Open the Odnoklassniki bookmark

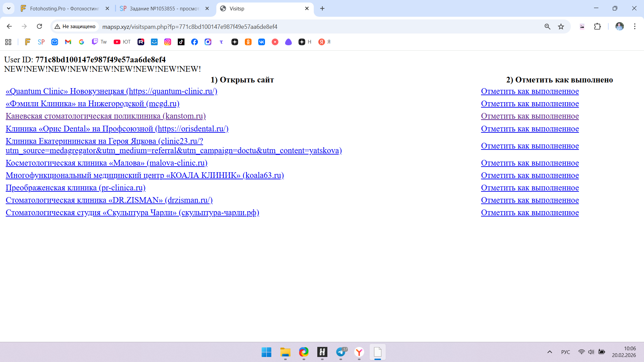click(248, 42)
